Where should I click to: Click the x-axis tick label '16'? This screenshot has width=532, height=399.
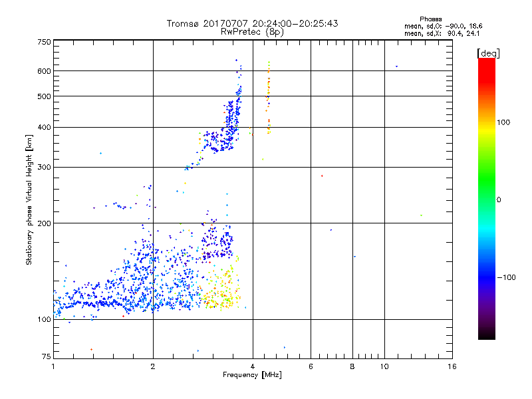point(452,366)
